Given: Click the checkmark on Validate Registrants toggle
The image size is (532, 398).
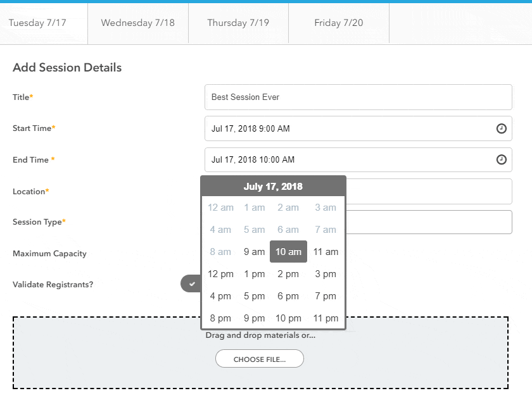Looking at the screenshot, I should 191,283.
